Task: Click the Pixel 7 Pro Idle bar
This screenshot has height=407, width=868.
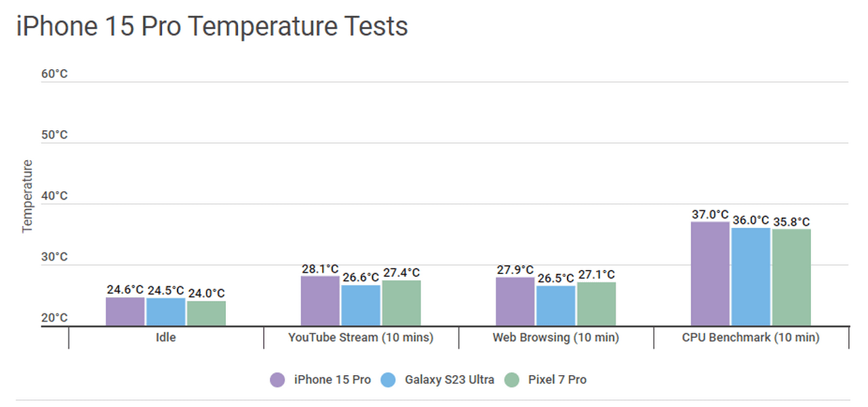Action: [206, 313]
